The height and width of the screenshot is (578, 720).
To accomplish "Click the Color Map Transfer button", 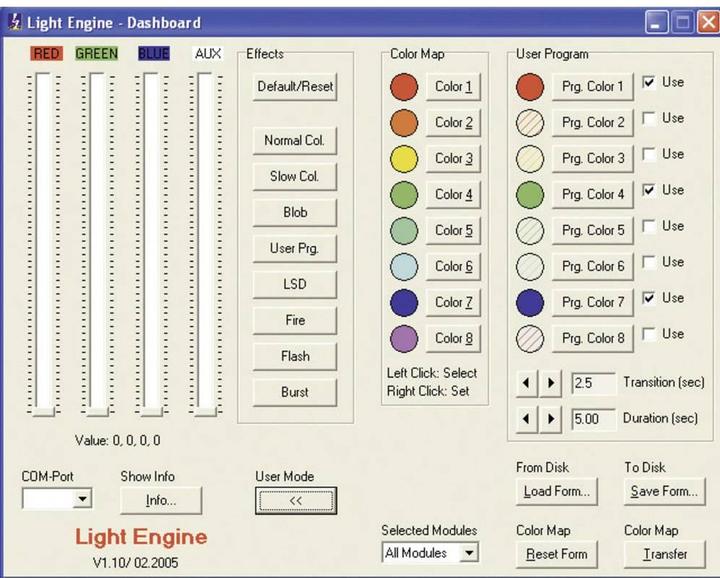I will point(664,555).
